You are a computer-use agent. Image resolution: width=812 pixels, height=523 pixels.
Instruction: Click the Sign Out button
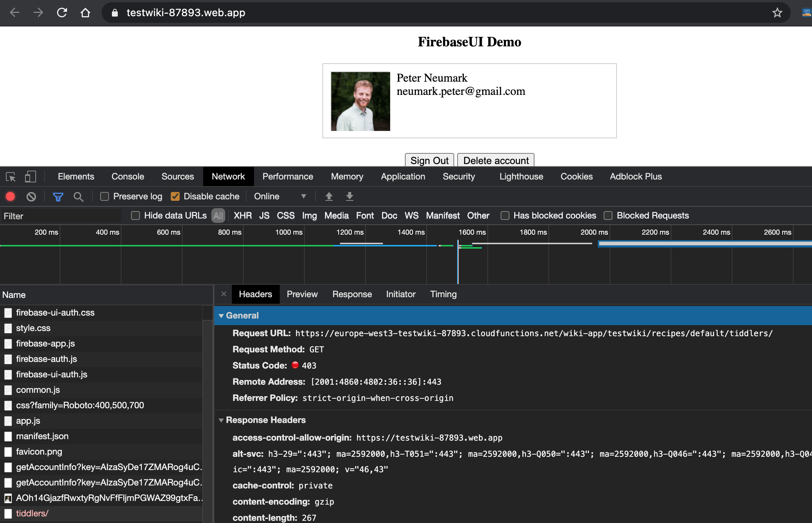coord(429,160)
